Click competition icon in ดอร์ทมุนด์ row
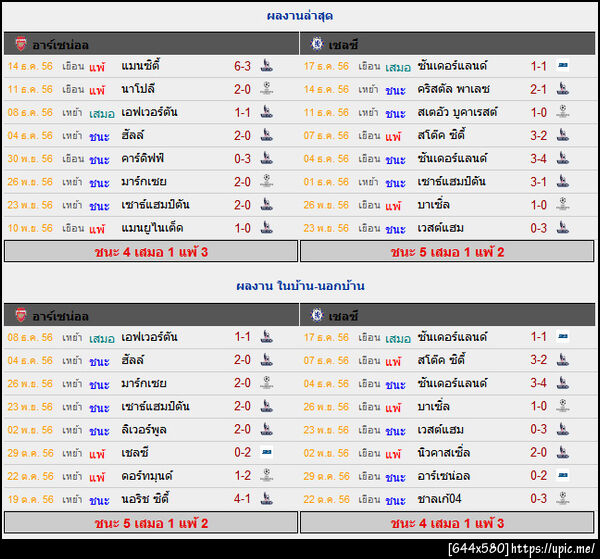Viewport: 600px width, 559px height. click(266, 475)
